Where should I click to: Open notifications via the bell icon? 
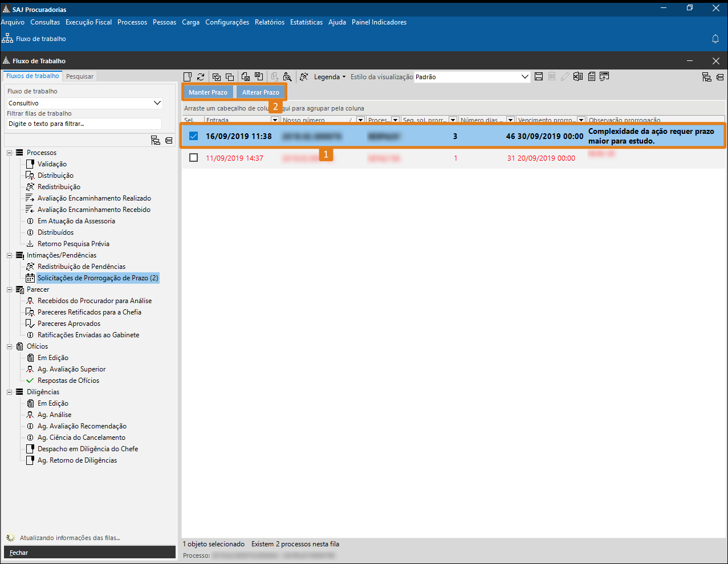(x=715, y=39)
